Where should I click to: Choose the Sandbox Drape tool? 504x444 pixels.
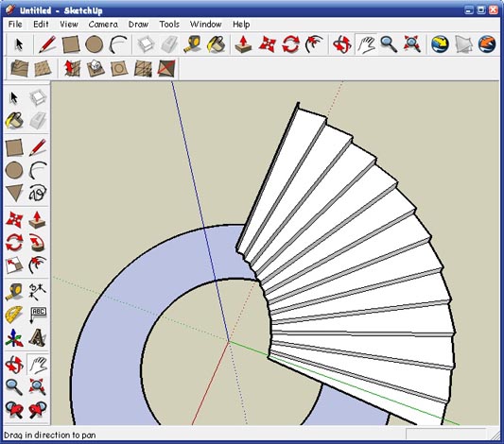[119, 68]
